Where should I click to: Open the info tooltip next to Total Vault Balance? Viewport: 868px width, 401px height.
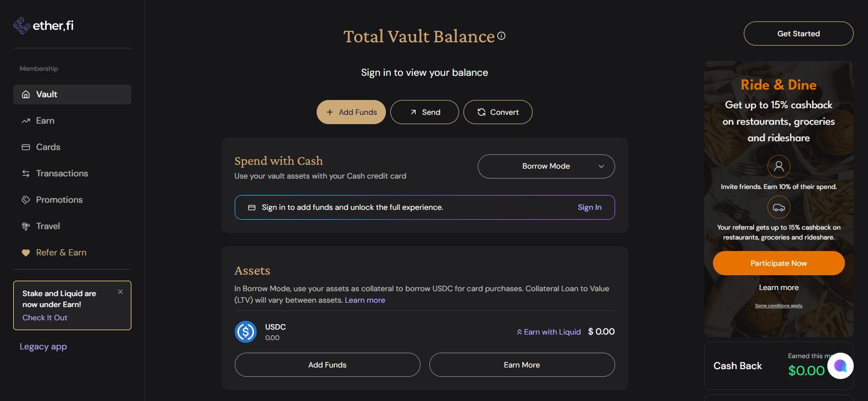[x=500, y=36]
